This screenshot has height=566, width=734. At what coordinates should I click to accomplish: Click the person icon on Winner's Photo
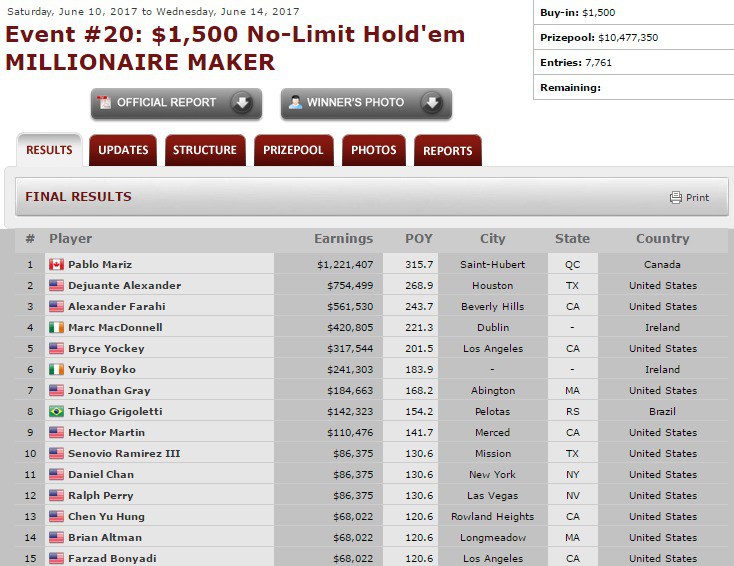(295, 103)
